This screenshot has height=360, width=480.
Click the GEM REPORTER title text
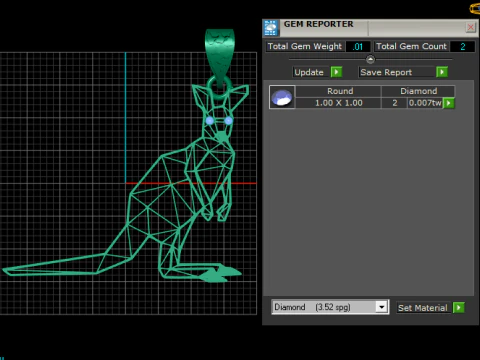(318, 24)
